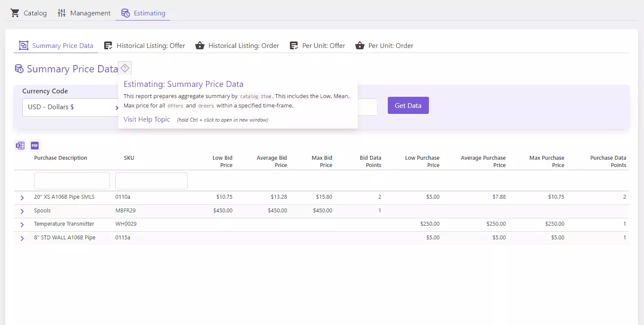Screen dimensions: 644x325
Task: Expand the 20" XS A106B Pipe SMLS row
Action: [22, 198]
